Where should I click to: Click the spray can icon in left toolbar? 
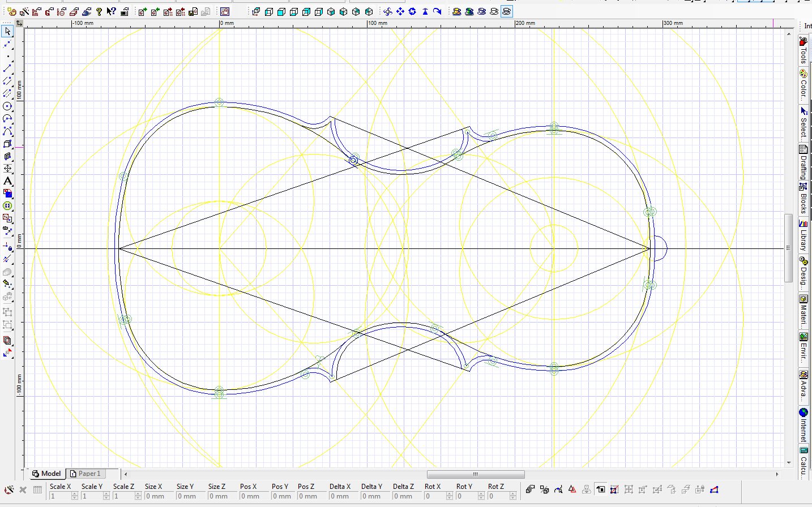7,283
